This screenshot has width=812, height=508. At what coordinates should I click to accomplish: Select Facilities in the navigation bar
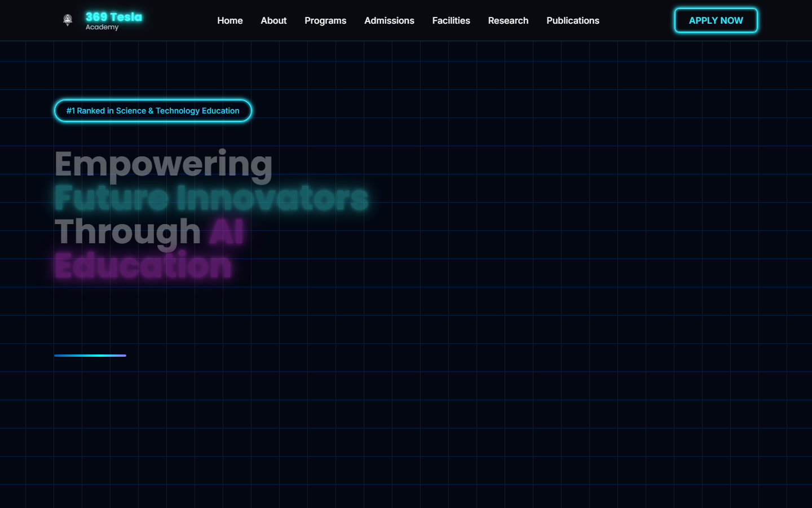[x=451, y=20]
